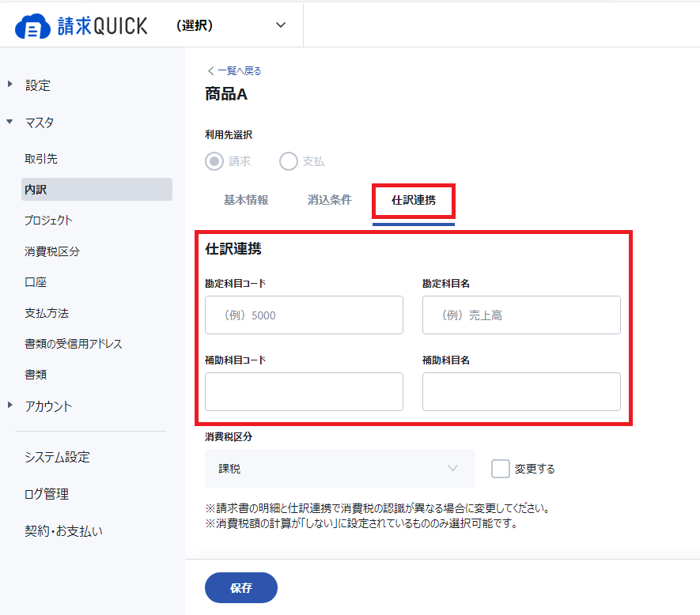Go to 契約・お支払い

[63, 531]
